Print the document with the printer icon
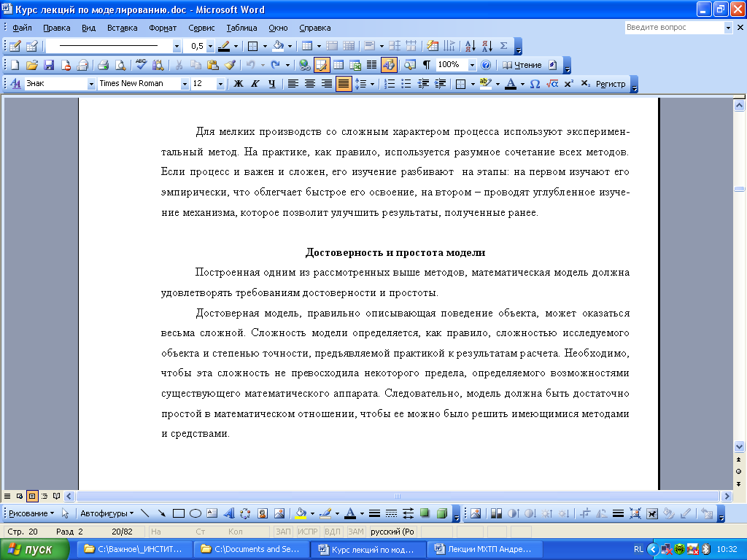The height and width of the screenshot is (560, 747). [103, 65]
